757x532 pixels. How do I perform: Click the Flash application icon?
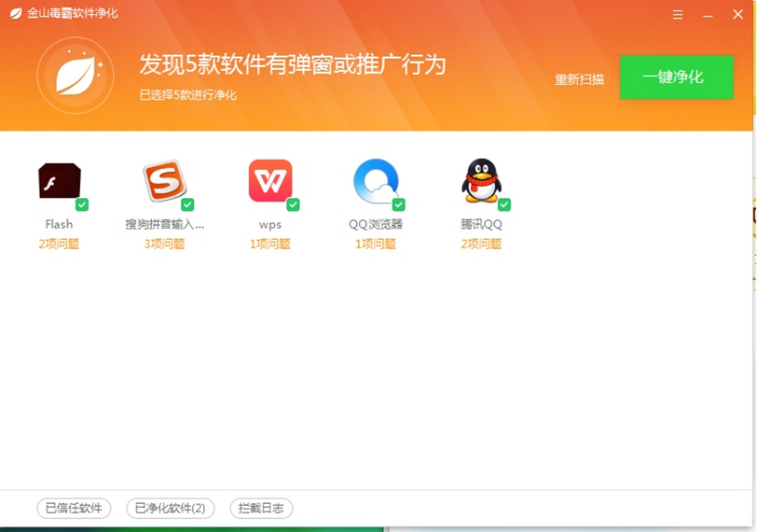tap(59, 181)
